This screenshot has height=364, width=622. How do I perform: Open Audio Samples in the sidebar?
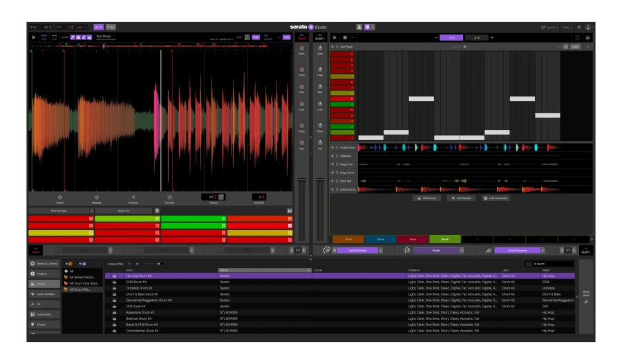coord(44,294)
